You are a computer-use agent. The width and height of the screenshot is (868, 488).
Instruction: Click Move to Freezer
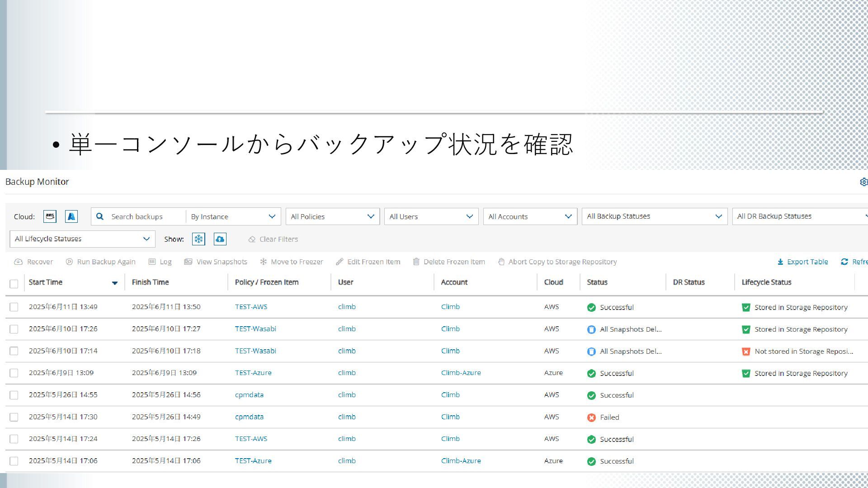click(291, 262)
